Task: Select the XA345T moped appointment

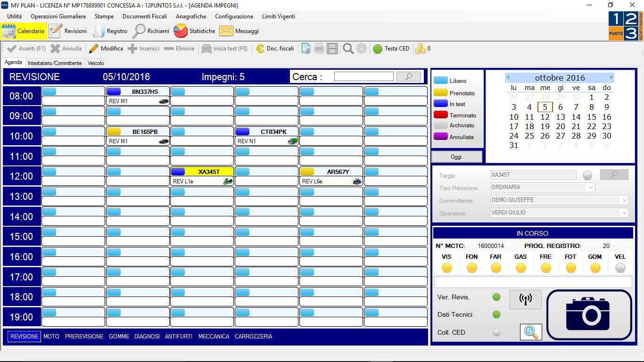Action: [x=202, y=176]
